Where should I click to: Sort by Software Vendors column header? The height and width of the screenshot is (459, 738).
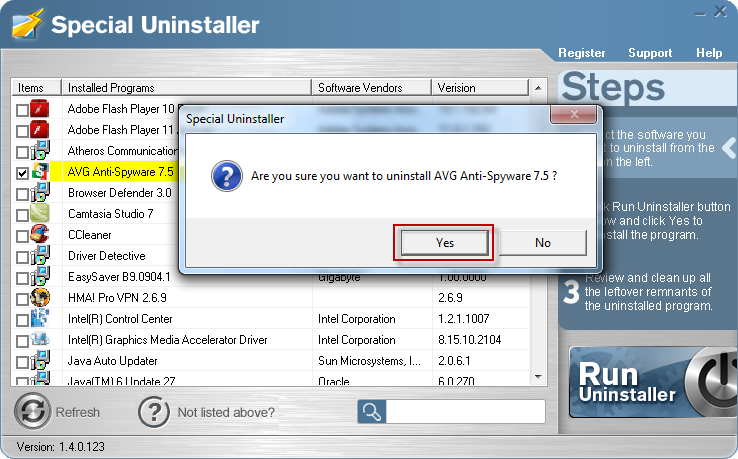pos(372,88)
